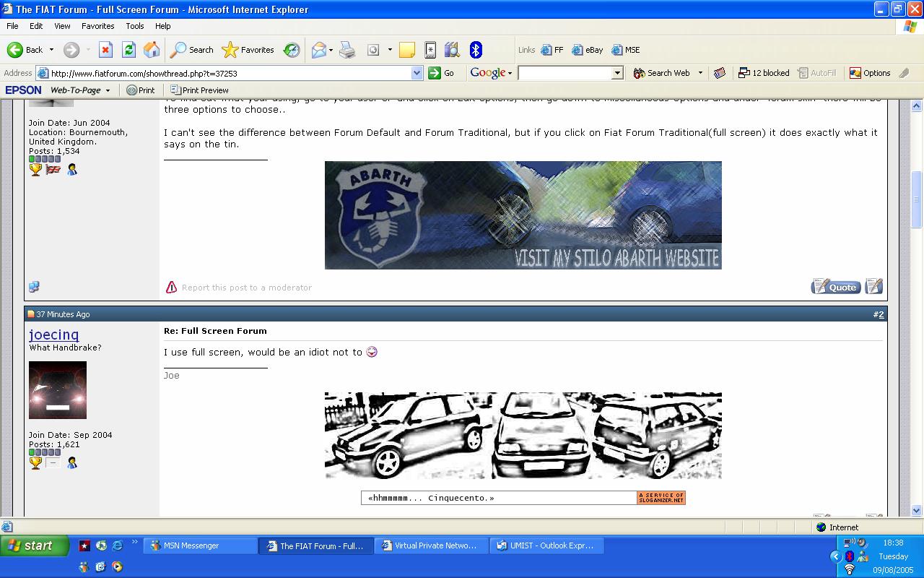Expand the Search Web dropdown arrow
The height and width of the screenshot is (578, 924).
[x=700, y=73]
